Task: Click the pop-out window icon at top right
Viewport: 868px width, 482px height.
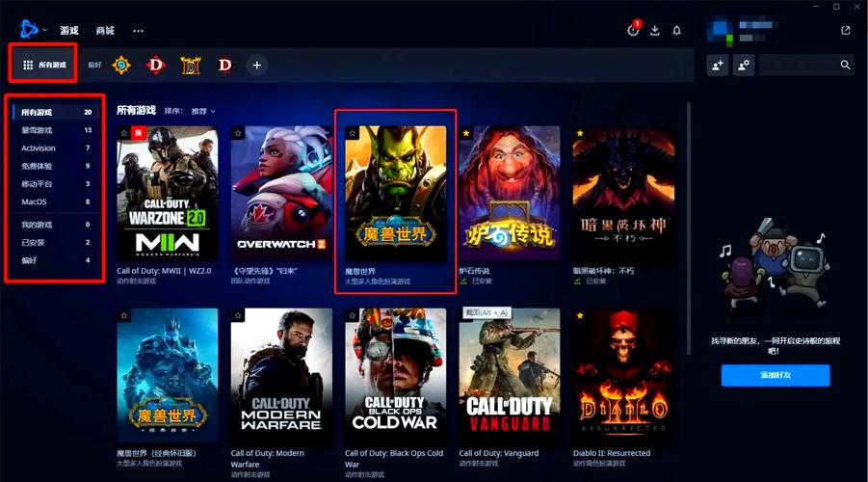Action: (846, 31)
